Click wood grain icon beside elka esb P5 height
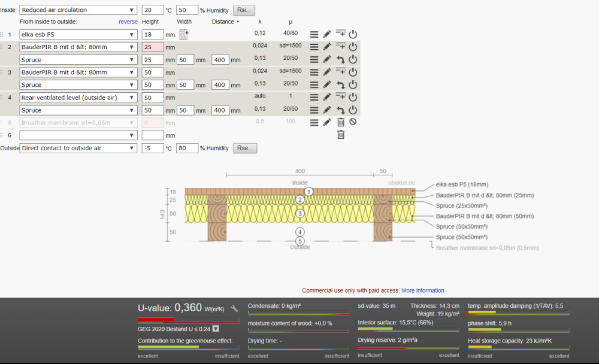 [x=184, y=34]
